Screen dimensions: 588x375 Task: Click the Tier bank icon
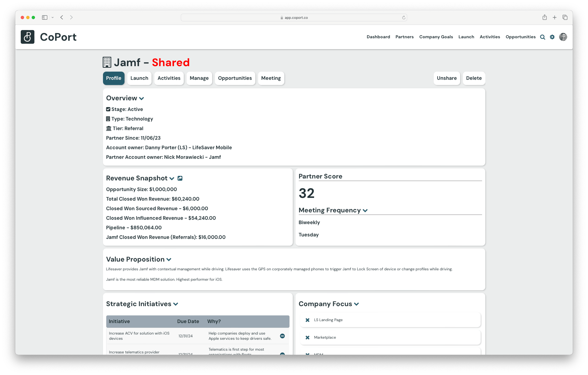point(108,128)
